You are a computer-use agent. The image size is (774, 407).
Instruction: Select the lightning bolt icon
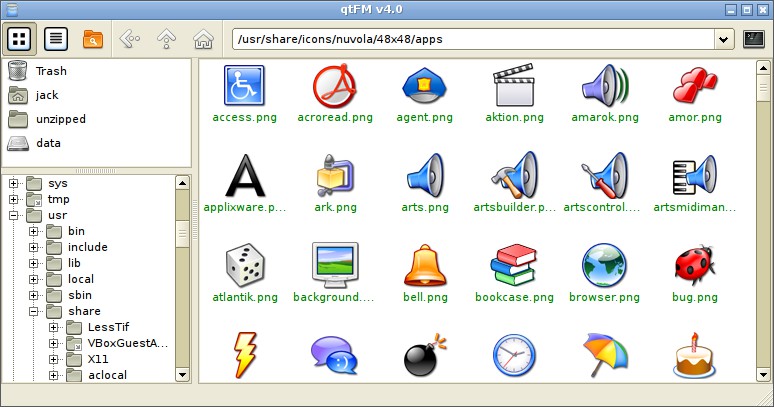point(245,355)
